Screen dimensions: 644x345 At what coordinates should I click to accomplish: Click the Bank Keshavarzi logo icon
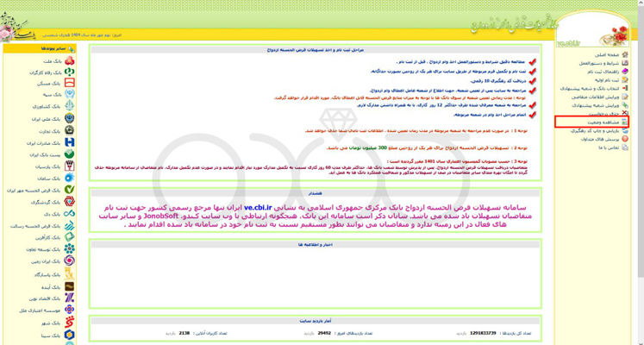pos(70,107)
